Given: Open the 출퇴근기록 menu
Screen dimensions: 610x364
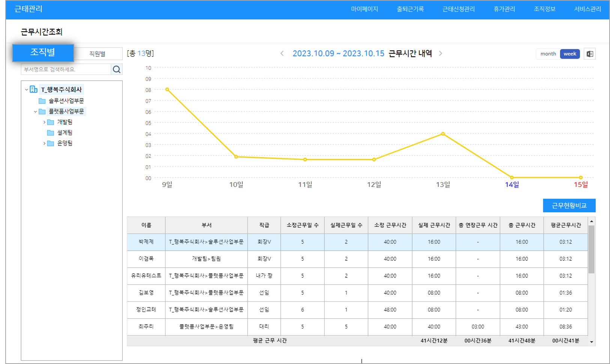Looking at the screenshot, I should [410, 9].
